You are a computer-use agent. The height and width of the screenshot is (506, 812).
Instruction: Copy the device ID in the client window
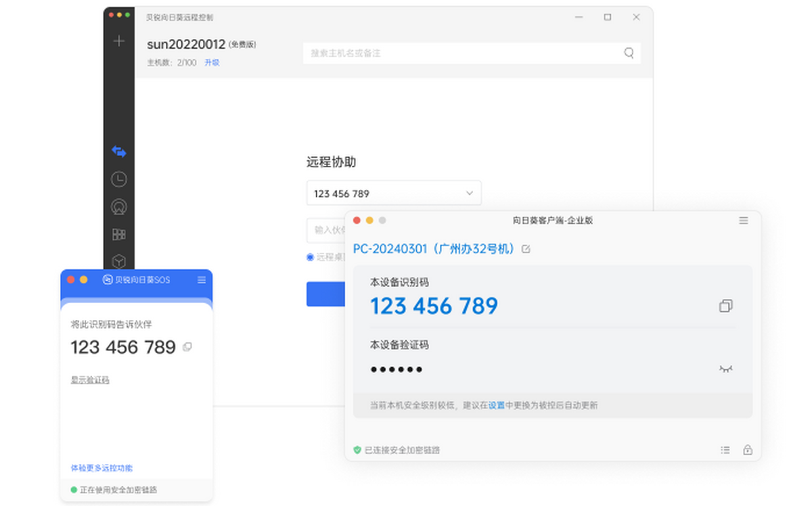[726, 306]
